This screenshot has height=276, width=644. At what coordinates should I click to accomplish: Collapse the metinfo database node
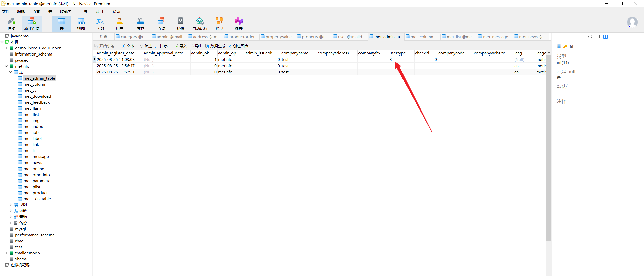pyautogui.click(x=6, y=66)
